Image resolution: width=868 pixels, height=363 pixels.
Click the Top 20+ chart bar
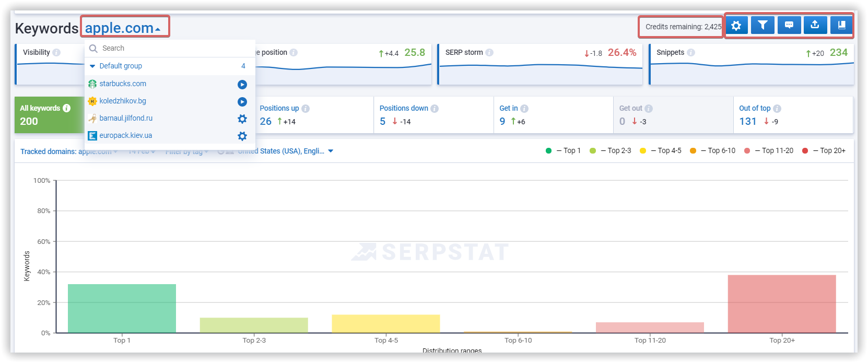point(782,304)
